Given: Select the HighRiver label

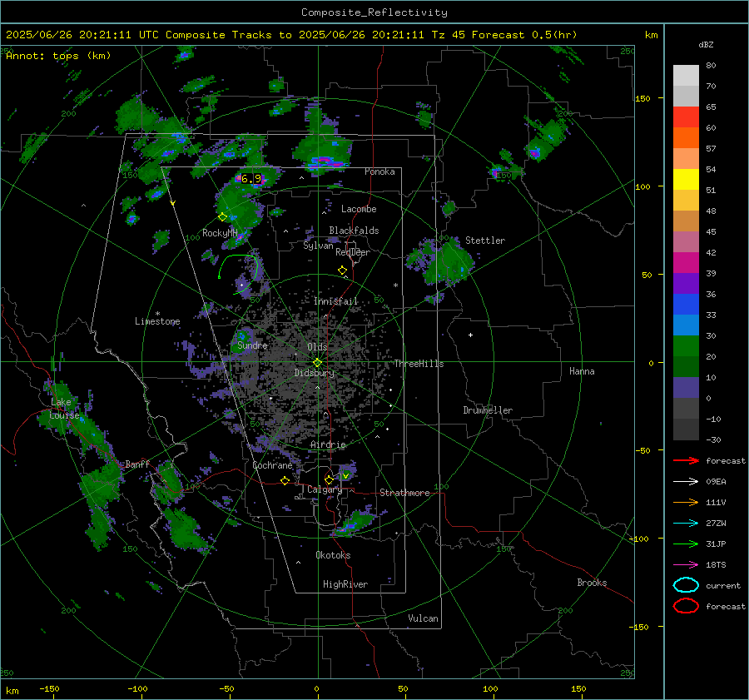Looking at the screenshot, I should tap(345, 584).
